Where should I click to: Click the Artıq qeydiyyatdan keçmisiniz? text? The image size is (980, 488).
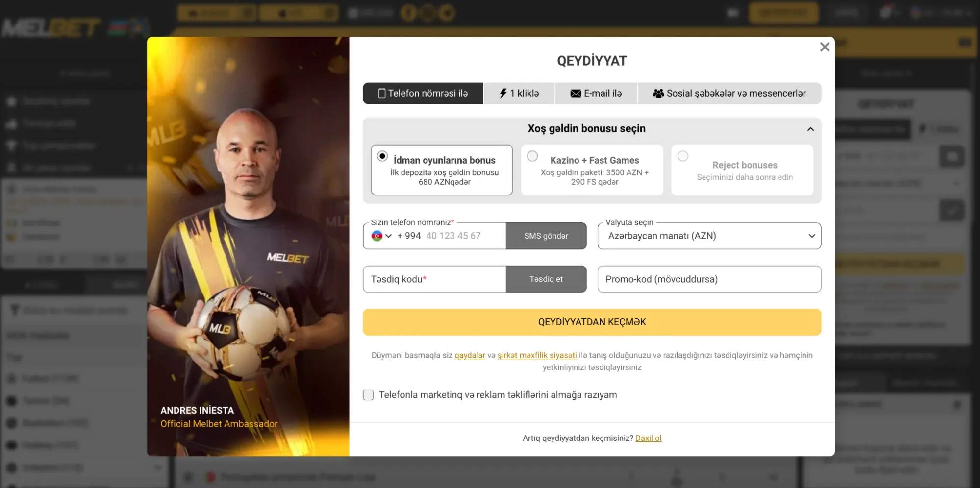(578, 438)
